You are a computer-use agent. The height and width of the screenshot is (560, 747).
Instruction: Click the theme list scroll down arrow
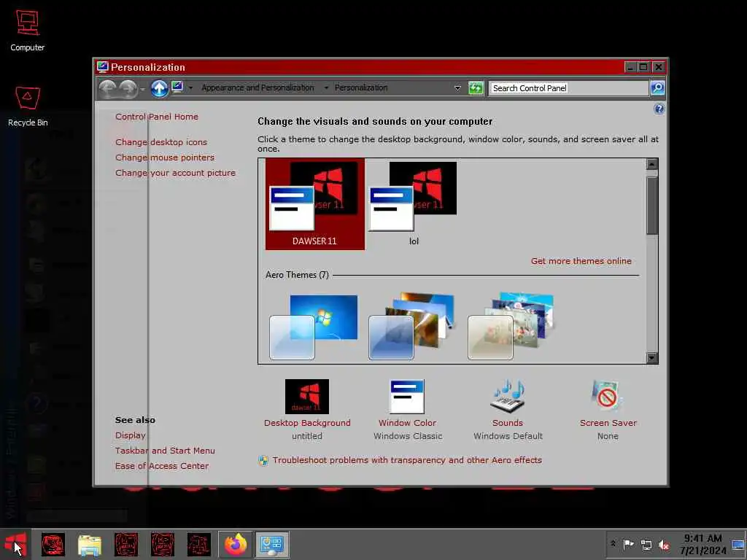(x=652, y=357)
